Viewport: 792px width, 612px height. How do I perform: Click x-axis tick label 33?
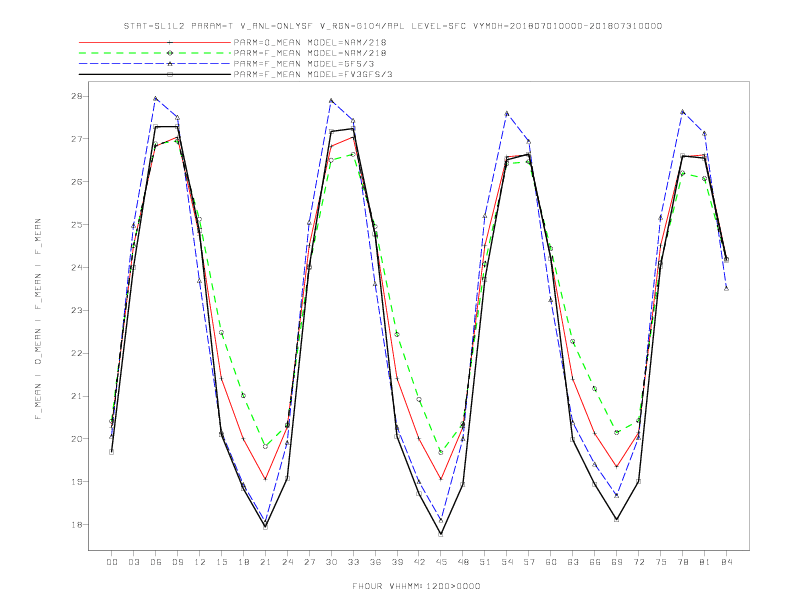353,562
